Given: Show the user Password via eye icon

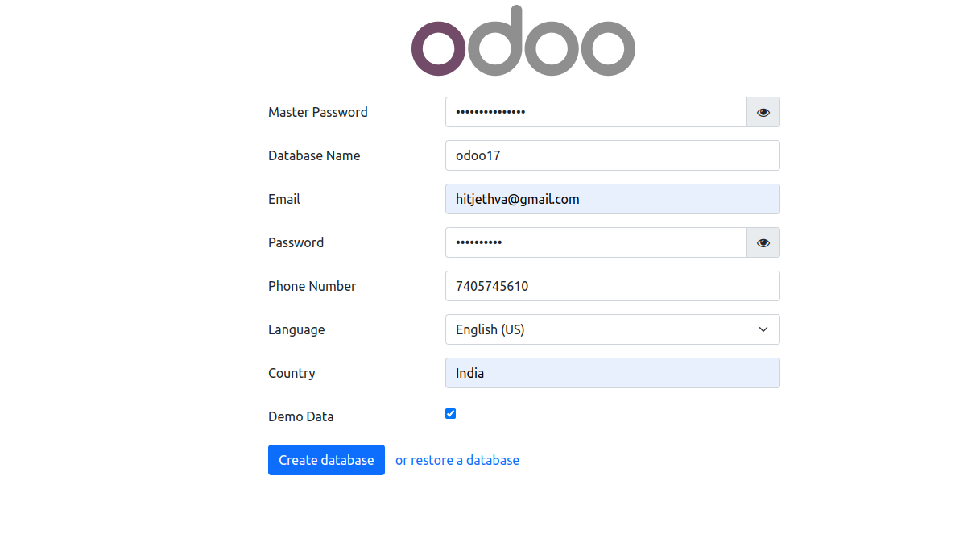Looking at the screenshot, I should (763, 242).
